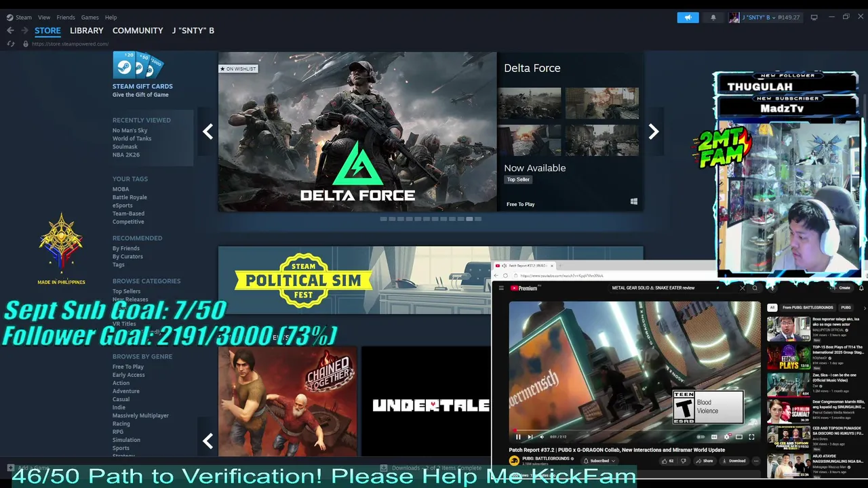868x488 pixels.
Task: Select 'From PUBG: BATTLEGROUNDS' filter chip
Action: (808, 308)
